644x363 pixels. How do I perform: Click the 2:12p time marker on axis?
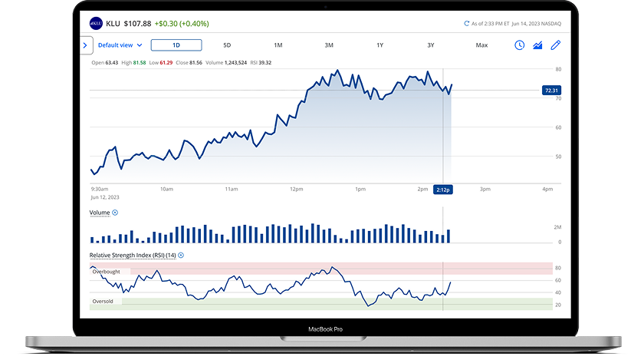442,189
